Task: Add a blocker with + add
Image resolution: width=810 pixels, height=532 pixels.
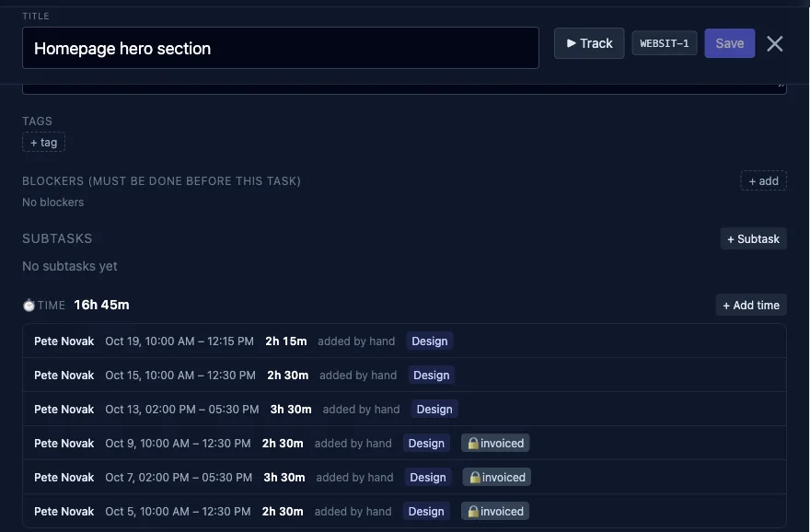Action: (x=763, y=180)
